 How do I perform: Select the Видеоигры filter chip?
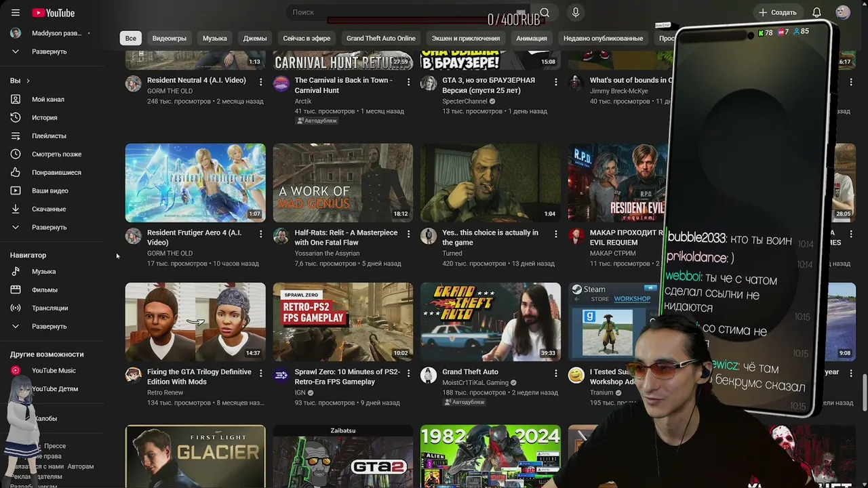pos(170,39)
